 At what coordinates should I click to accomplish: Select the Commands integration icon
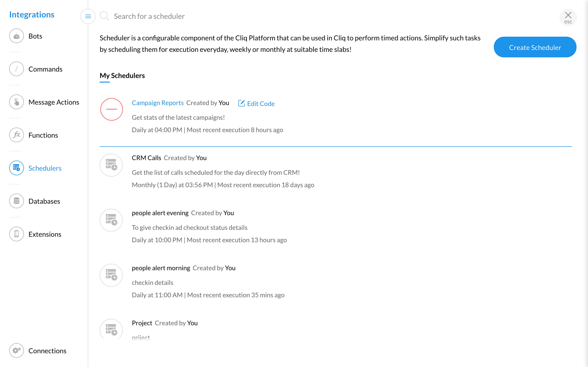[x=16, y=69]
